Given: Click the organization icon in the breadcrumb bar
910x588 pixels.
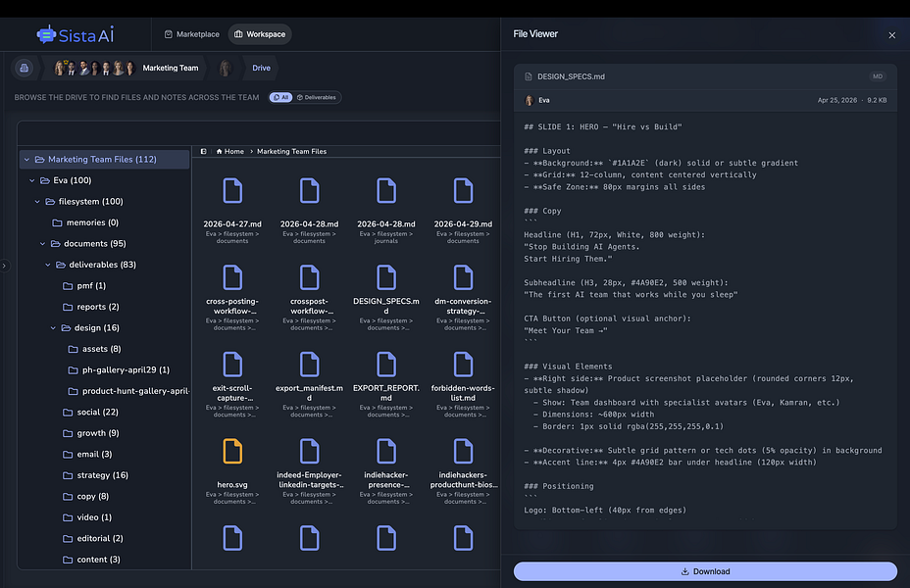Looking at the screenshot, I should 24,68.
